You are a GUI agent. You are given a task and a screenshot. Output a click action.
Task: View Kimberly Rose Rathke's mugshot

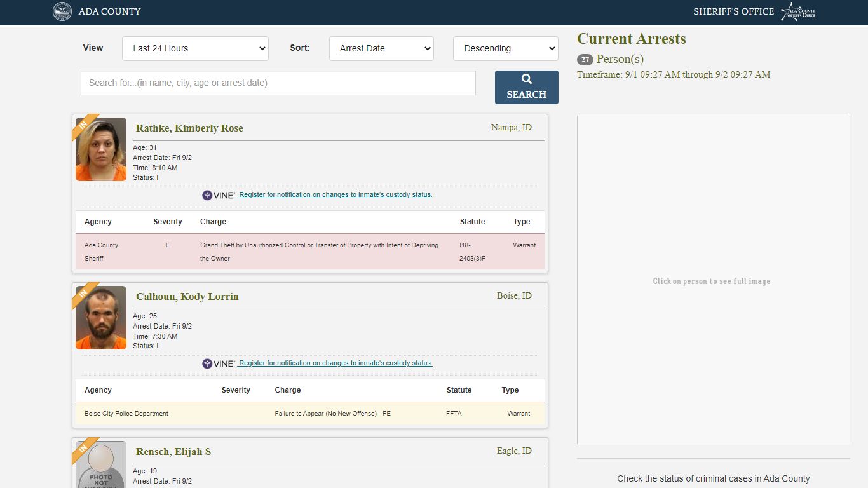[101, 149]
